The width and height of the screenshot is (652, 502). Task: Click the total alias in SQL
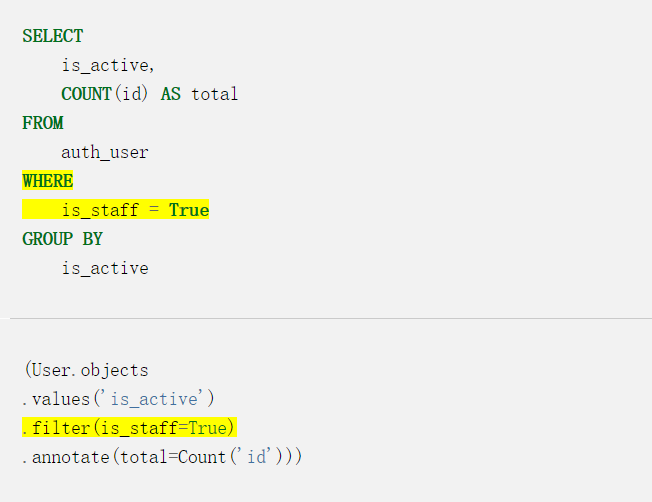click(215, 94)
